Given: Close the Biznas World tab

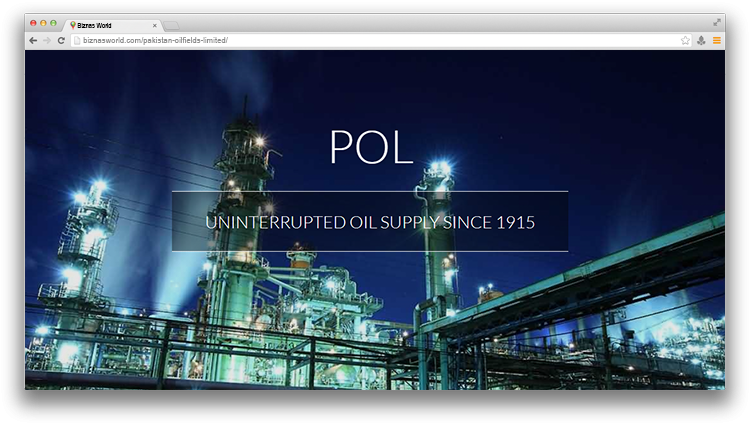Looking at the screenshot, I should [x=155, y=25].
